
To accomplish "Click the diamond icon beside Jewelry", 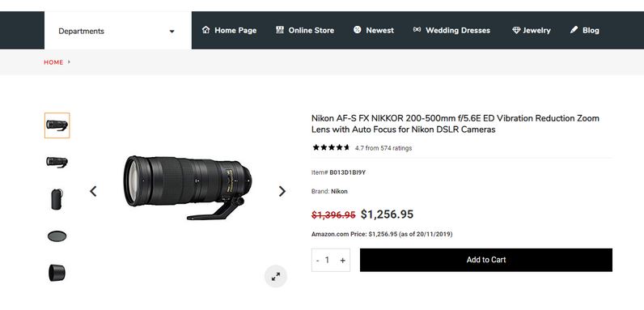I will coord(516,30).
